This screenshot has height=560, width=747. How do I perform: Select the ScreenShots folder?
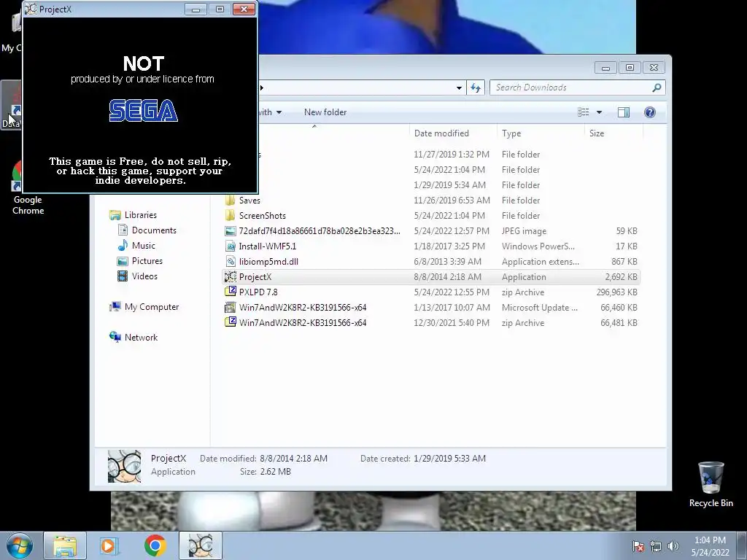coord(431,216)
